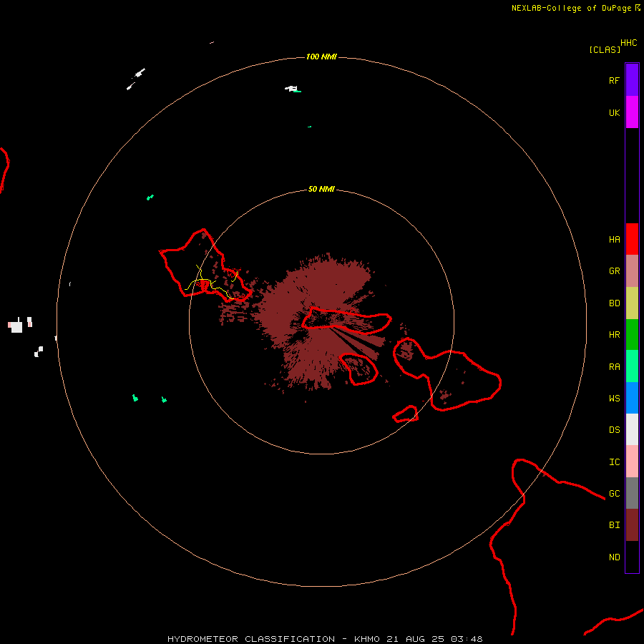The height and width of the screenshot is (644, 644).
Task: Select the BD yellow legend swatch
Action: point(632,303)
